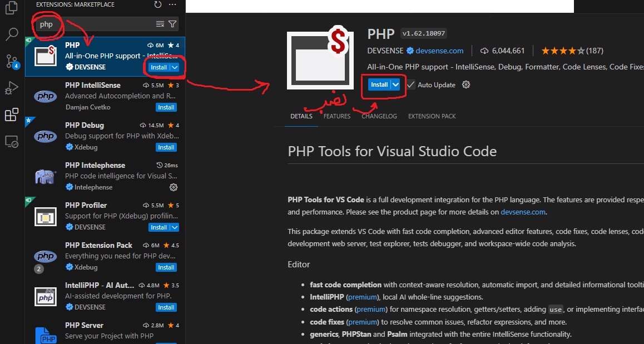This screenshot has width=644, height=344.
Task: Install the PHP Debug extension
Action: (166, 147)
